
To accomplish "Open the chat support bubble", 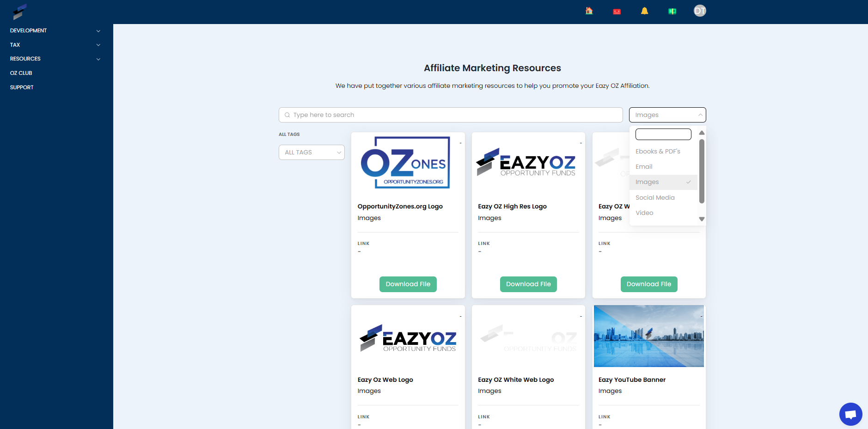I will click(x=850, y=414).
